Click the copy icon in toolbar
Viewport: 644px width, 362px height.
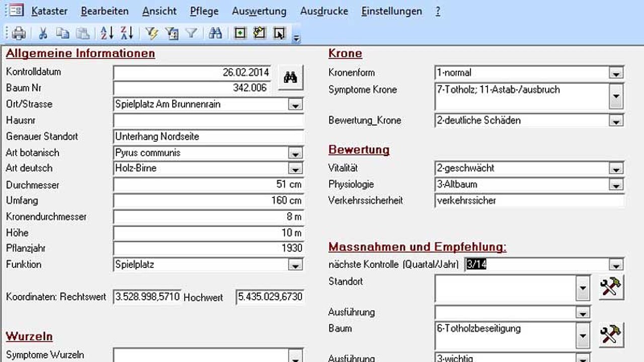click(63, 33)
